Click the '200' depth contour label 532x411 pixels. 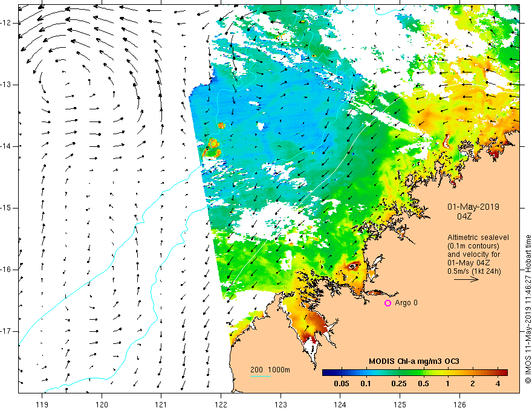click(256, 370)
